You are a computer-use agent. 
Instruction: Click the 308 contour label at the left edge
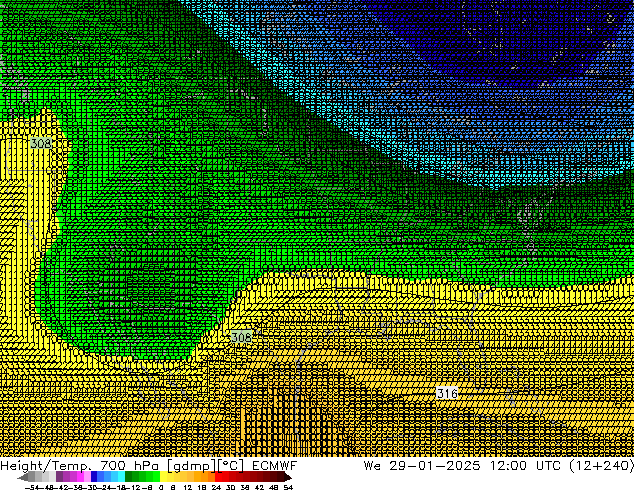click(41, 143)
